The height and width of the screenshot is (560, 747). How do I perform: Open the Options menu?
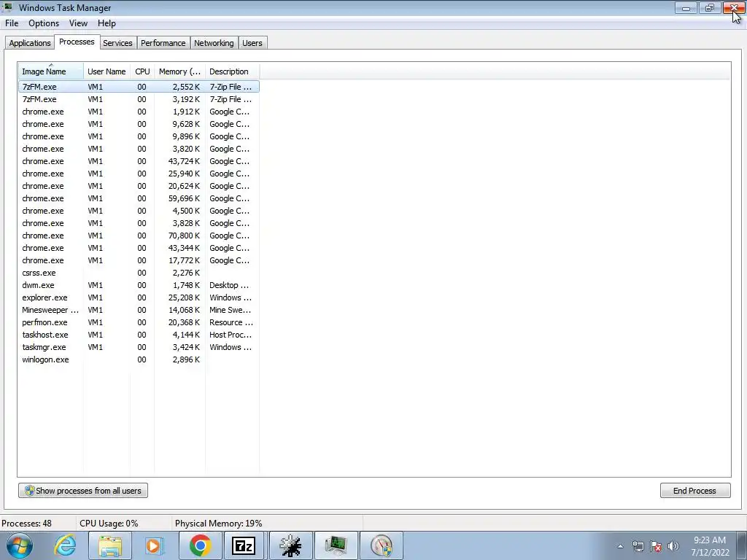[44, 23]
